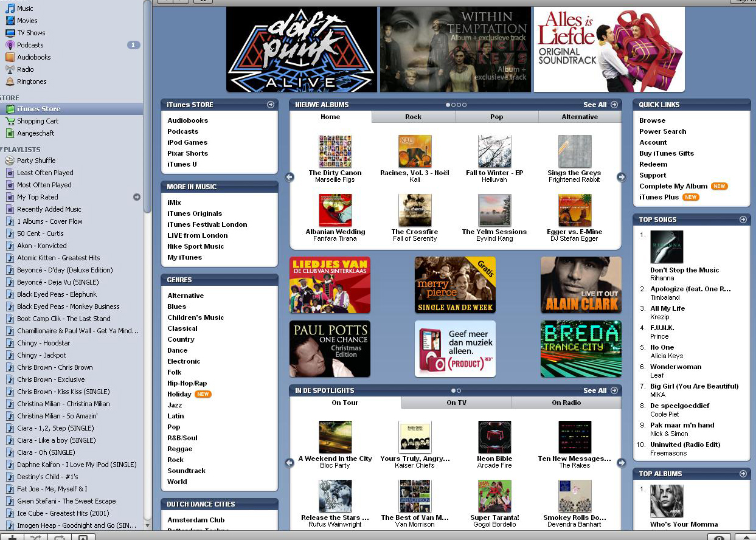The height and width of the screenshot is (540, 756).
Task: Go to previous page of Nieuwe Albums
Action: coord(290,177)
